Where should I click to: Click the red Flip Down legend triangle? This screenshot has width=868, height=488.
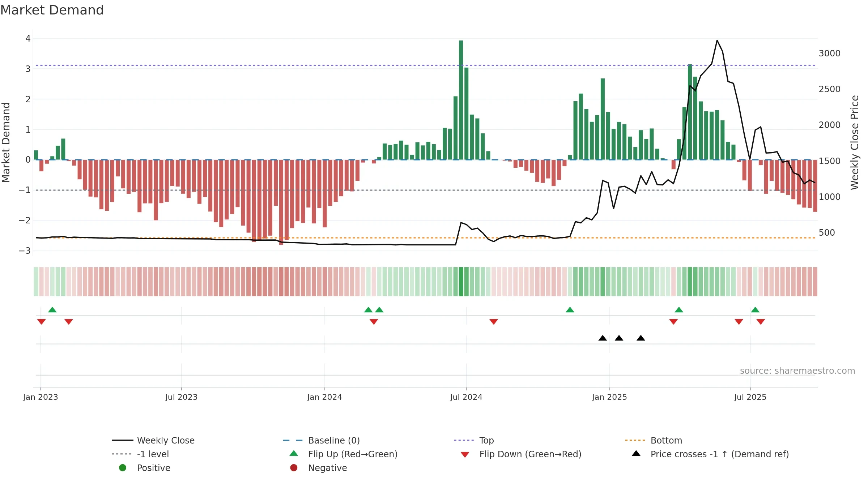click(465, 455)
